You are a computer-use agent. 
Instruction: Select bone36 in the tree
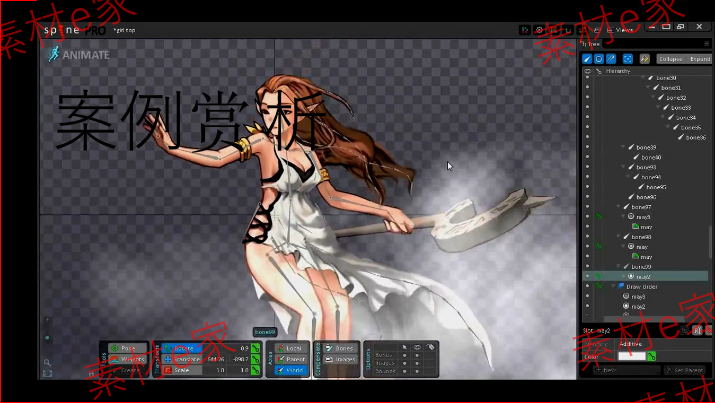click(695, 137)
